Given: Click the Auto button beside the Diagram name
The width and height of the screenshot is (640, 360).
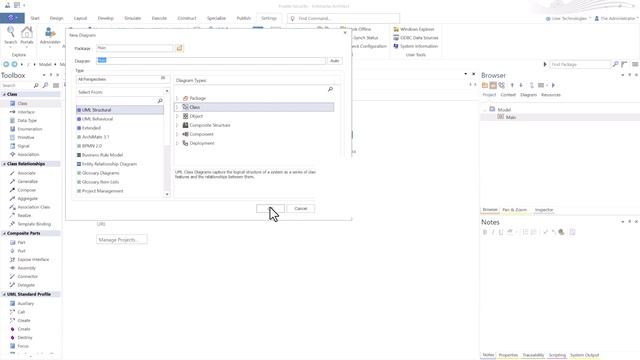Looking at the screenshot, I should pyautogui.click(x=335, y=61).
